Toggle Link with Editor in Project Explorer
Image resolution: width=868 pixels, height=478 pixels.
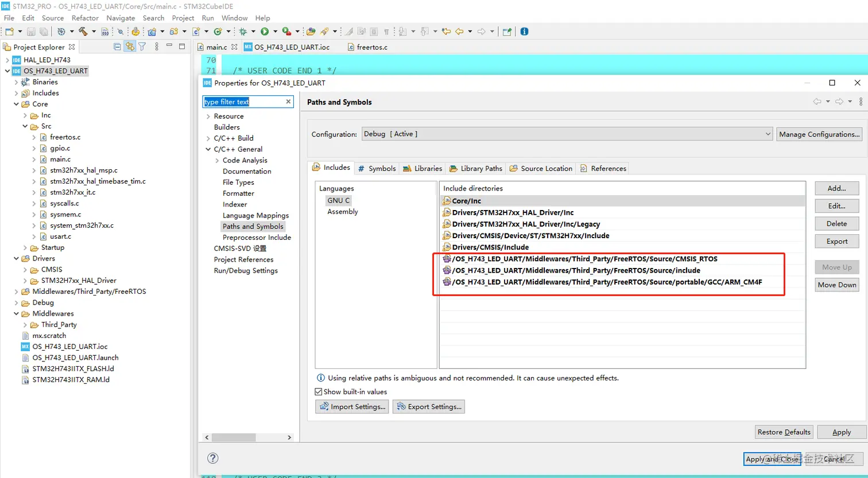click(x=130, y=47)
